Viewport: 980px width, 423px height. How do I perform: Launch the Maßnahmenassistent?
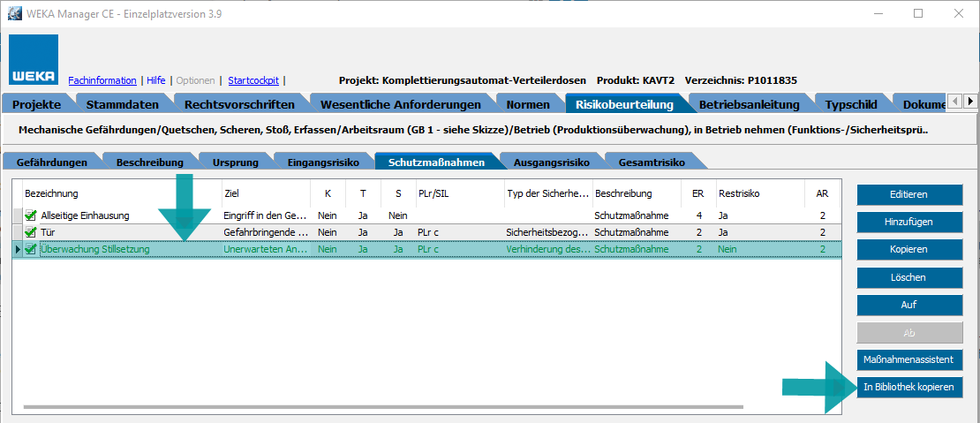(x=908, y=359)
